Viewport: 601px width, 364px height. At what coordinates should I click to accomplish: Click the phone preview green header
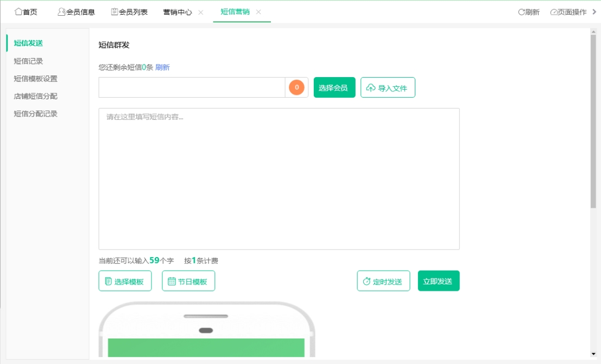pyautogui.click(x=206, y=348)
